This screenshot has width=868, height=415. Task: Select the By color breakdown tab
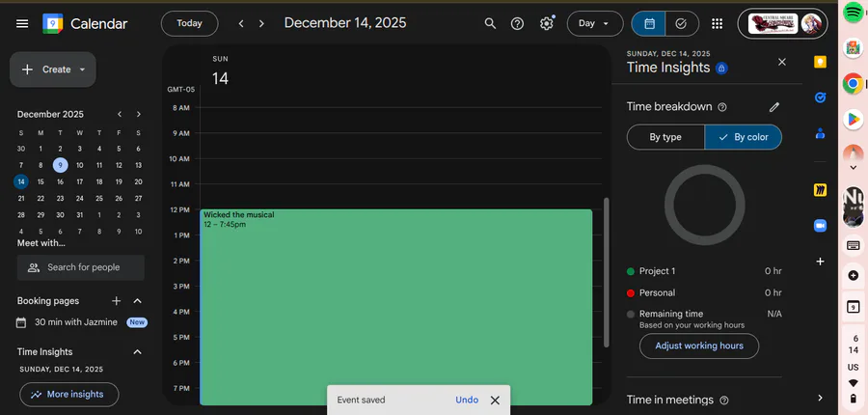click(x=743, y=137)
